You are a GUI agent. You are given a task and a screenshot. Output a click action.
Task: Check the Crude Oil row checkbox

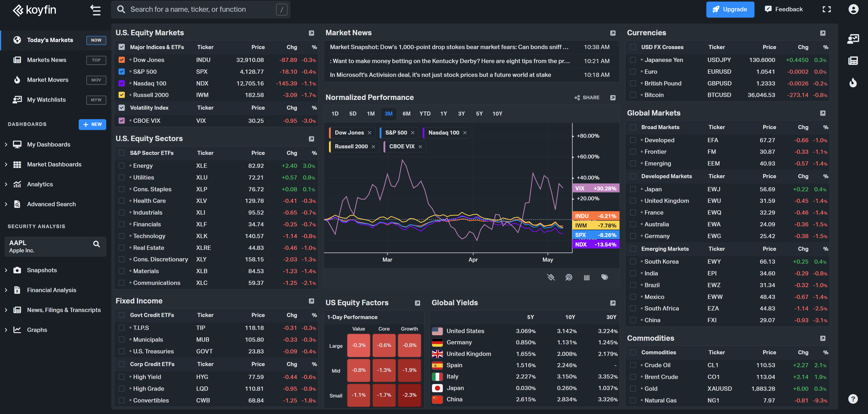coord(633,365)
